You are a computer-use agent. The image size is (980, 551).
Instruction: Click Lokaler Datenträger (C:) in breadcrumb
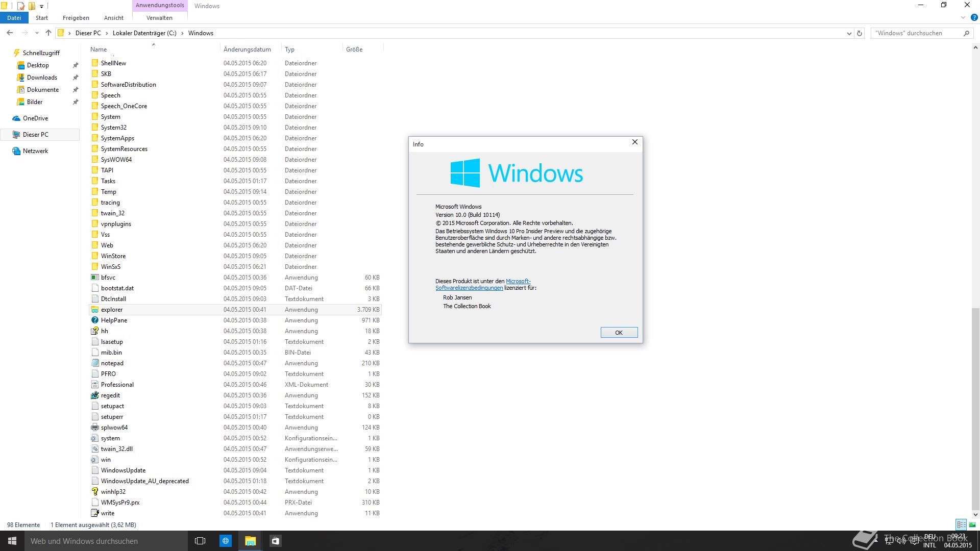(x=144, y=33)
